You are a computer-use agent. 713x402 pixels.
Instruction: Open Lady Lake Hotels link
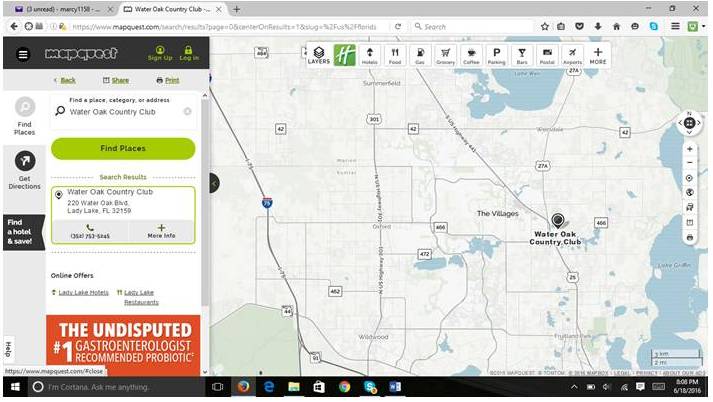pos(83,292)
